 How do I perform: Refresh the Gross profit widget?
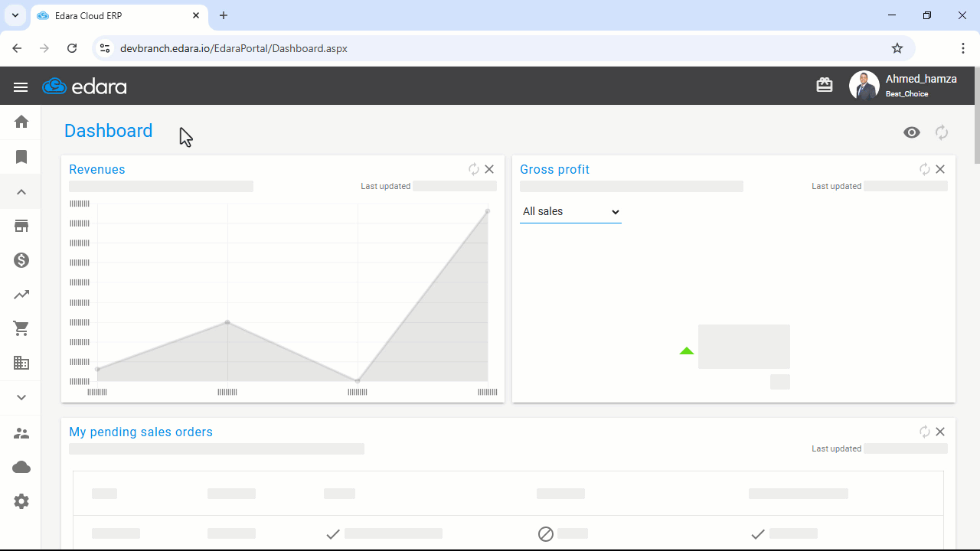tap(925, 169)
